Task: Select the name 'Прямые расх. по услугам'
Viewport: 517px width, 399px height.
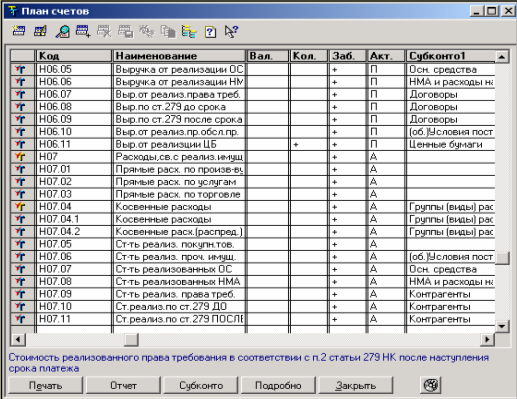Action: (179, 181)
